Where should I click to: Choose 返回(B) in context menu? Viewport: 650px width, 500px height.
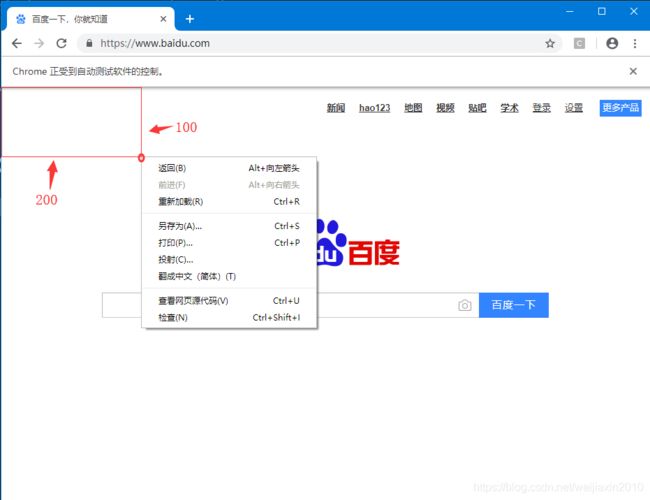click(x=229, y=168)
